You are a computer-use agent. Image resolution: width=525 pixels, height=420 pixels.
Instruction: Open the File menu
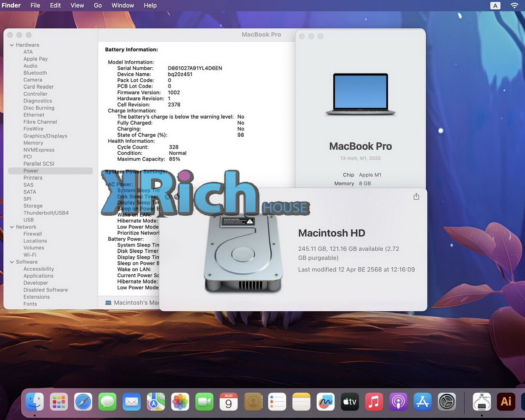pos(35,5)
